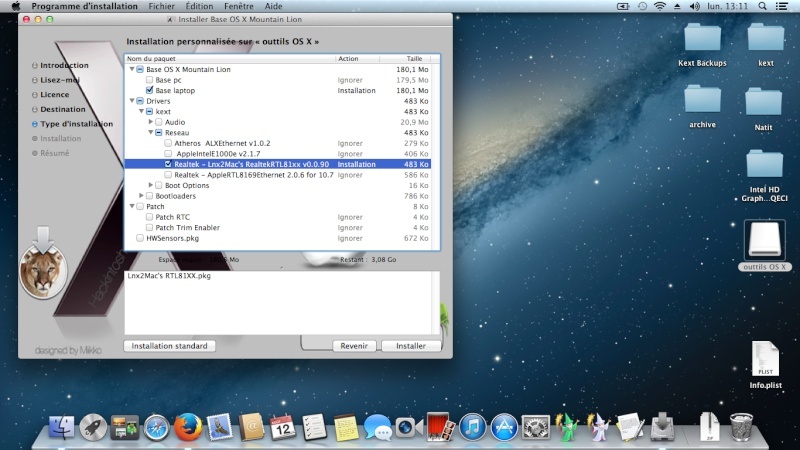Open the Aide menu
The height and width of the screenshot is (450, 800).
[x=273, y=6]
